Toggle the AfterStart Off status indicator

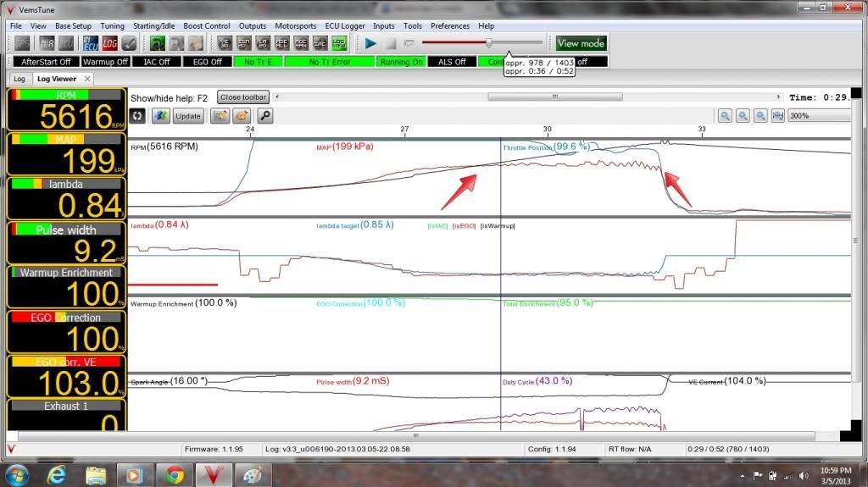pos(46,62)
